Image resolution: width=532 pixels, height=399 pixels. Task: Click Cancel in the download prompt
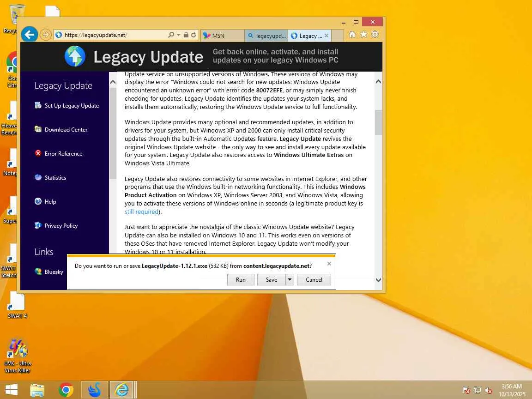[314, 279]
